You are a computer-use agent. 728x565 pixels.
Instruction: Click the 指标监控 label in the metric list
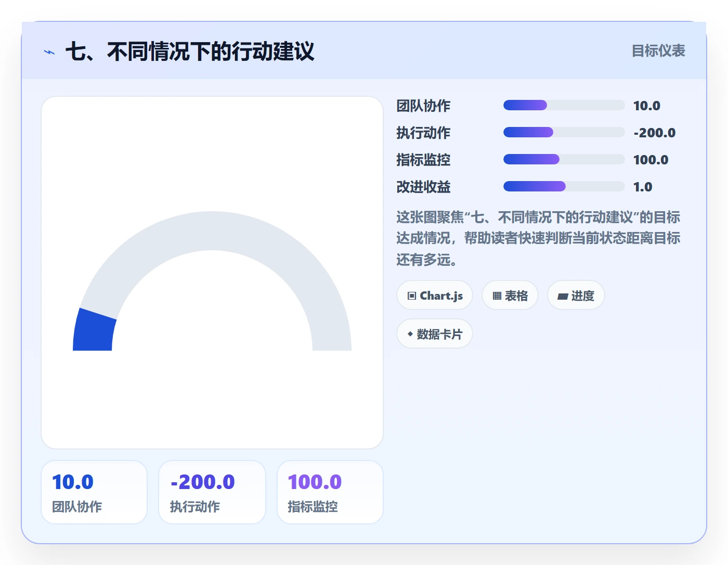(x=423, y=160)
